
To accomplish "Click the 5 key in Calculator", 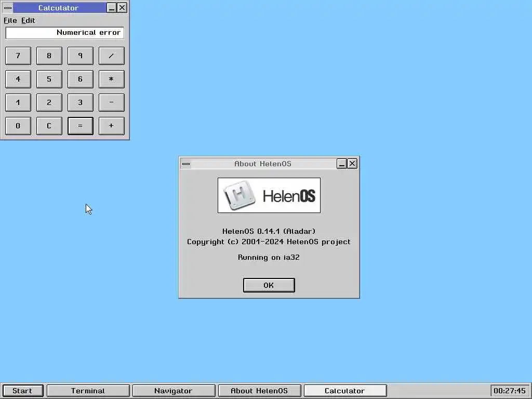I will [x=49, y=79].
